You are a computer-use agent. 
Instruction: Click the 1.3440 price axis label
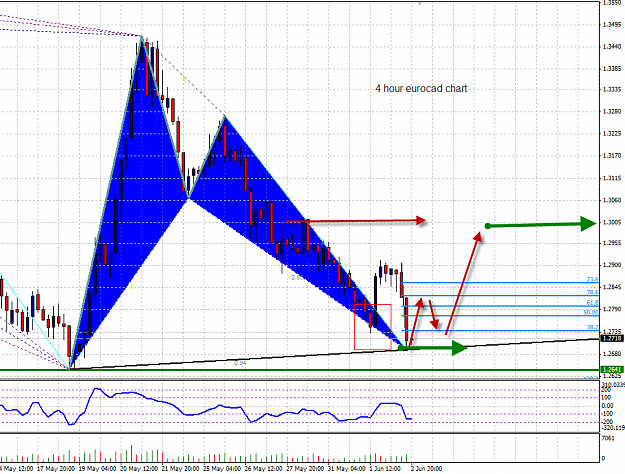click(x=612, y=47)
